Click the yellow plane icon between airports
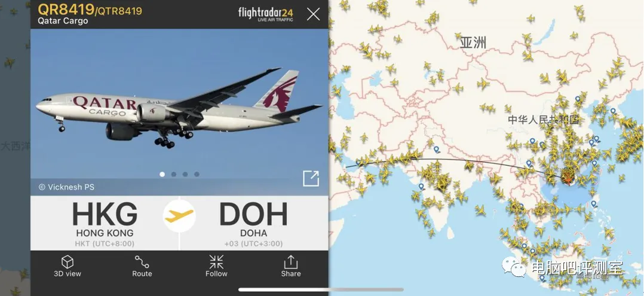Image resolution: width=644 pixels, height=296 pixels. (179, 216)
